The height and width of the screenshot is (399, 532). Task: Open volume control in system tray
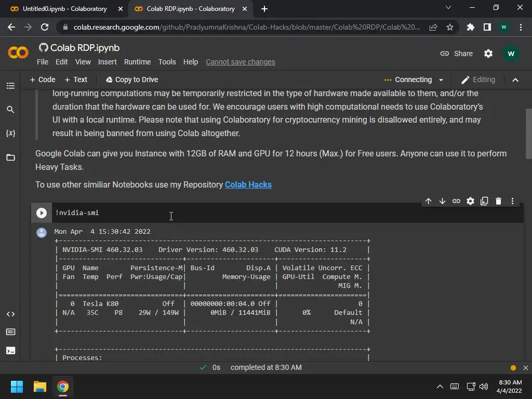coord(484,387)
